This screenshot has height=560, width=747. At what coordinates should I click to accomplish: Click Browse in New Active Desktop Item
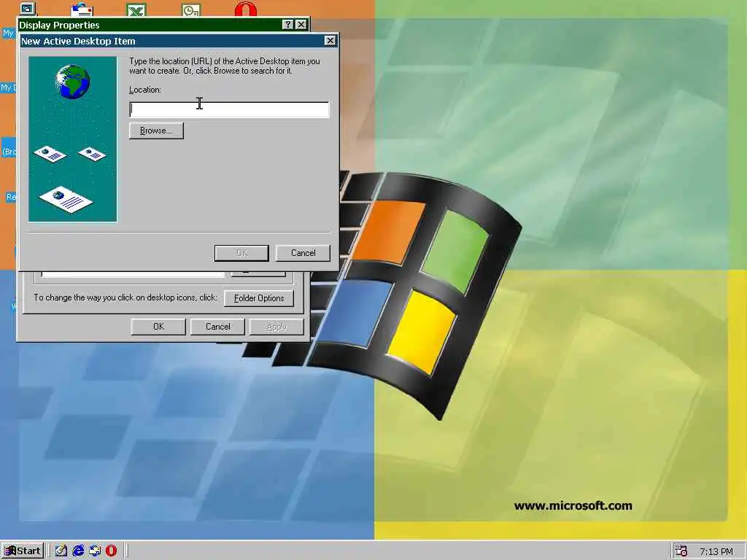coord(156,131)
